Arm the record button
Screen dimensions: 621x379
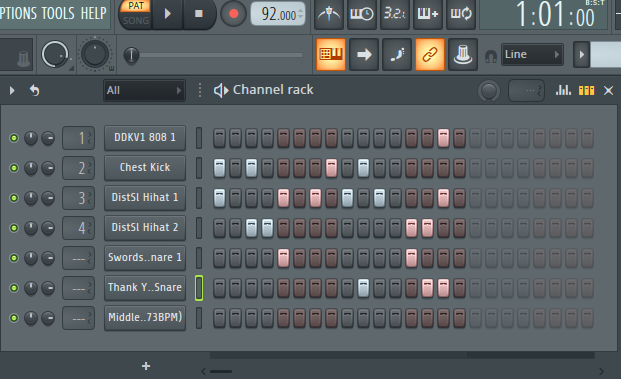[233, 14]
